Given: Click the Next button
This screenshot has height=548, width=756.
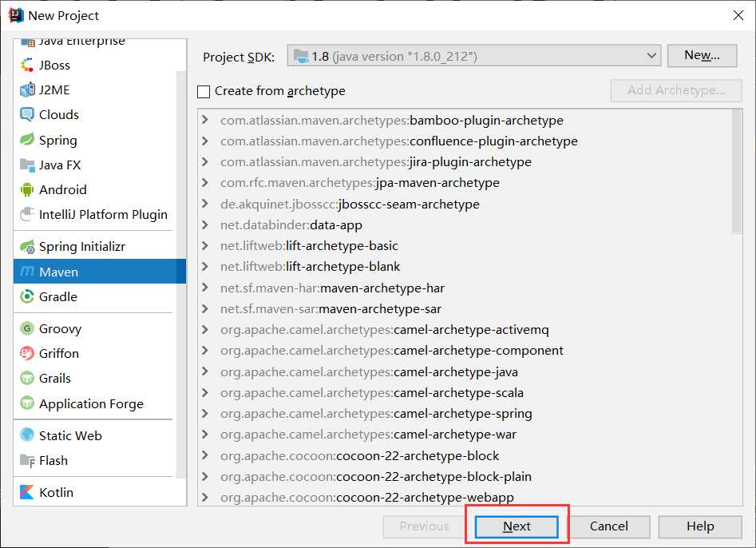Looking at the screenshot, I should point(517,526).
